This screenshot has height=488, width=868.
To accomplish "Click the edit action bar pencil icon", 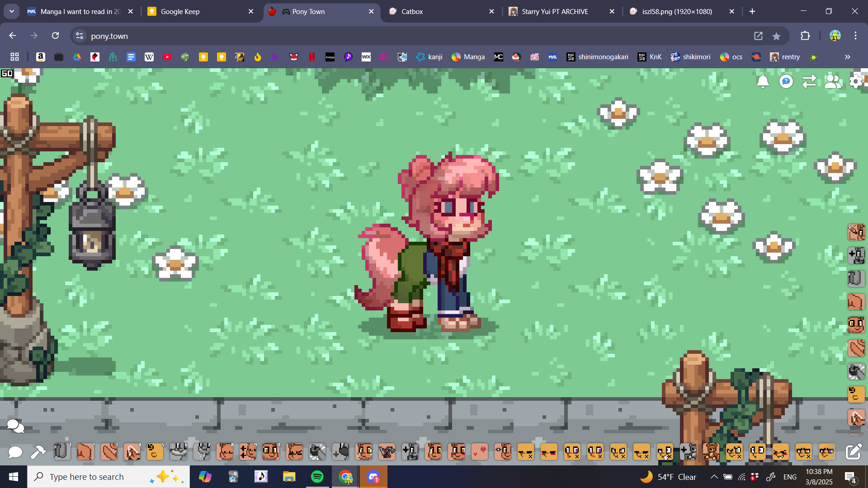I will [854, 451].
